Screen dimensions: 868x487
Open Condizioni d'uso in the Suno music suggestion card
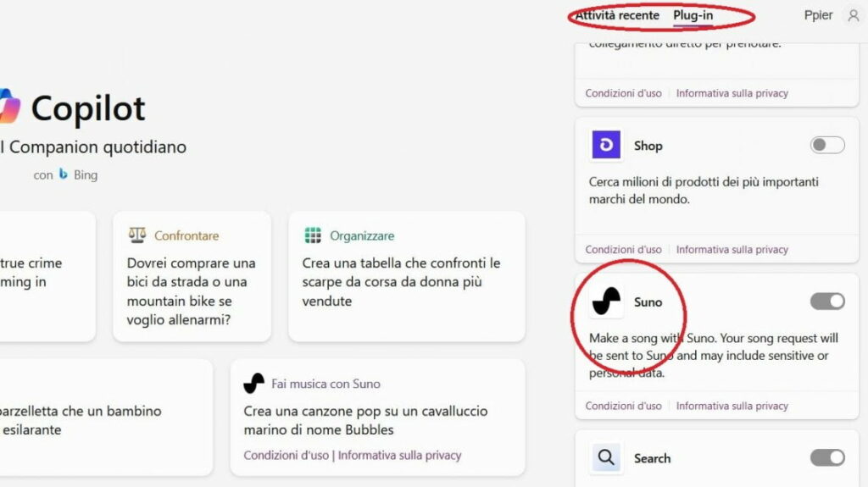click(x=286, y=455)
